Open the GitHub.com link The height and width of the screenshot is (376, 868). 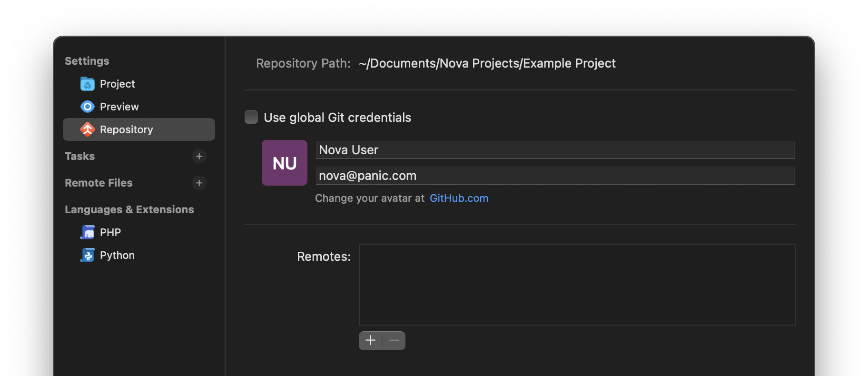tap(459, 198)
